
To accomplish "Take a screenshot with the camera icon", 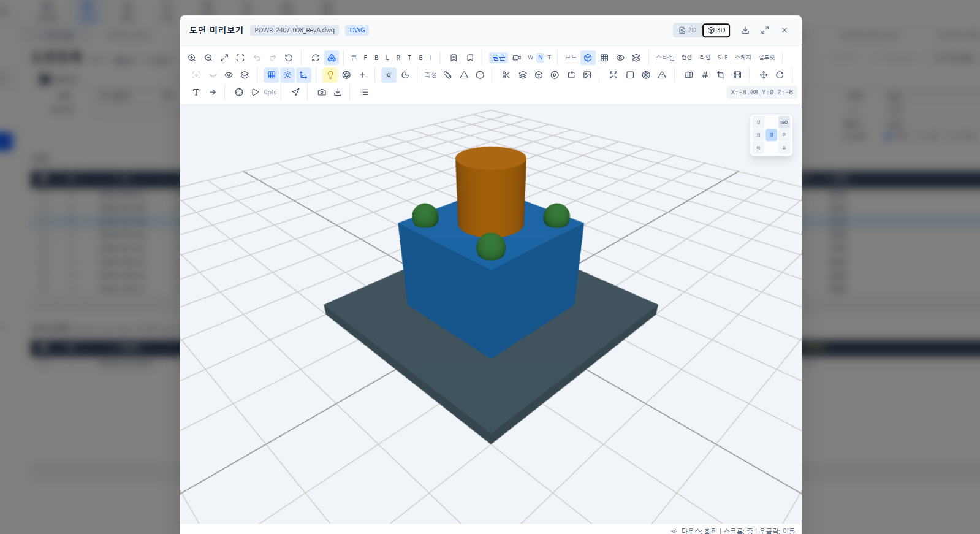I will [x=322, y=92].
